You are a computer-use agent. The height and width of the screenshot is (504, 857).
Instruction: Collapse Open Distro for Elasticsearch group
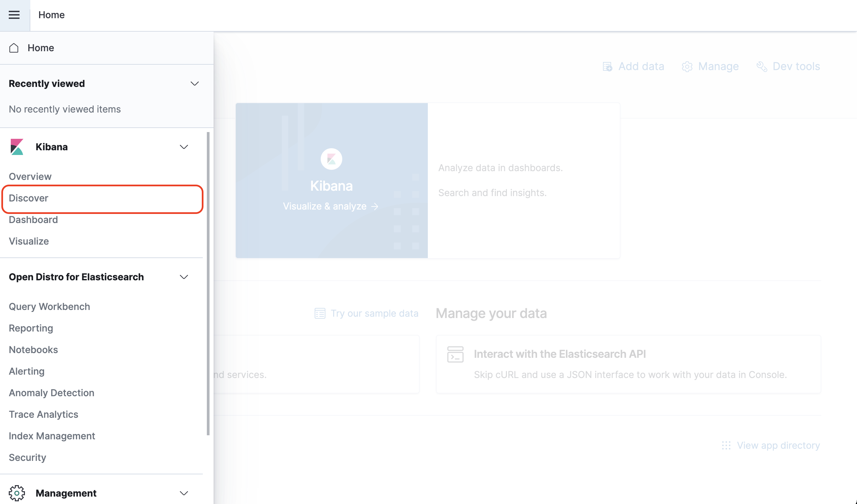point(184,277)
